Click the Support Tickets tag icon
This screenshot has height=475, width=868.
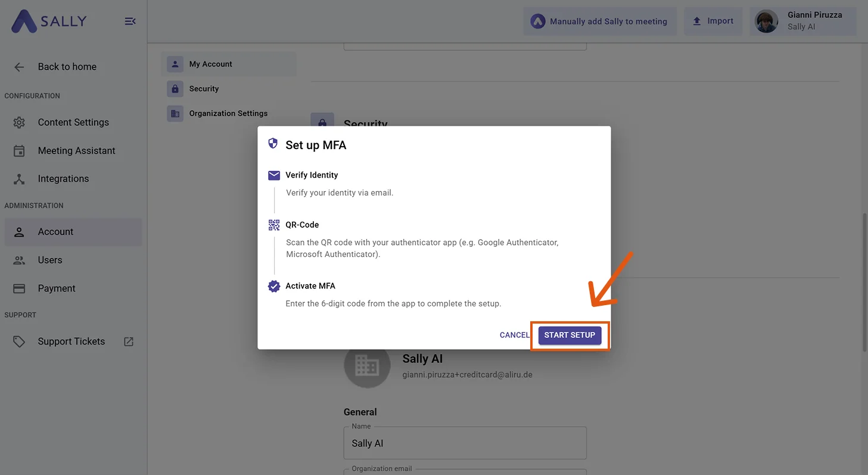pos(19,341)
